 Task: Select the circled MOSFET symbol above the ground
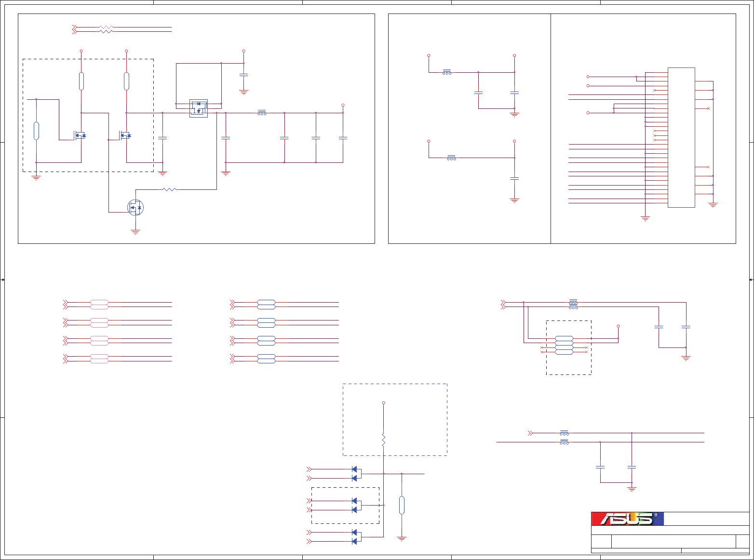[x=135, y=208]
